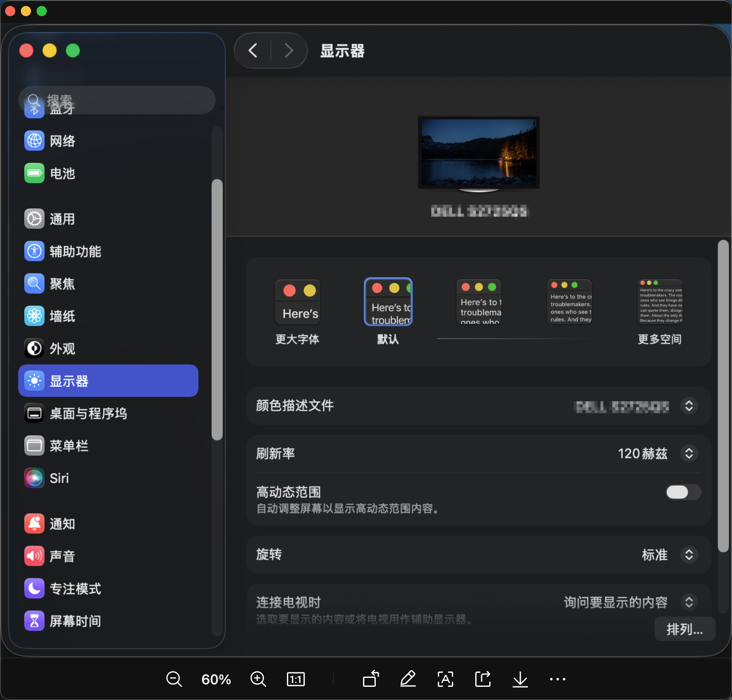732x700 pixels.
Task: Open the 连接电视时 options dropdown
Action: tap(689, 602)
